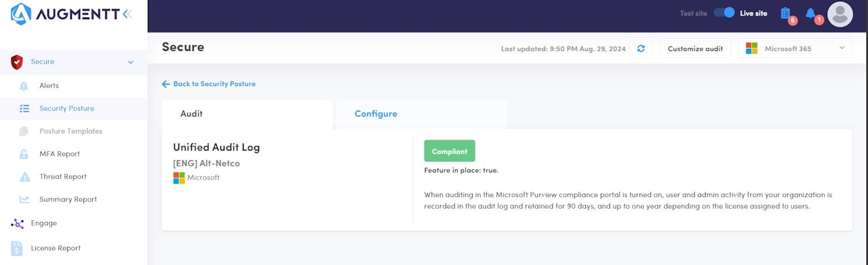Viewport: 868px width, 265px height.
Task: Collapse the Secure menu chevron
Action: [x=131, y=62]
